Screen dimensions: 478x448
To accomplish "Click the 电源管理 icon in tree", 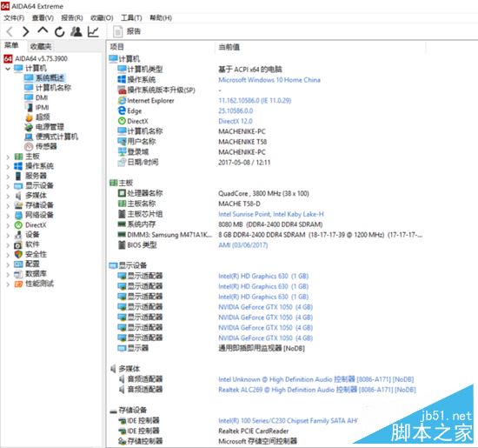I will pos(29,127).
